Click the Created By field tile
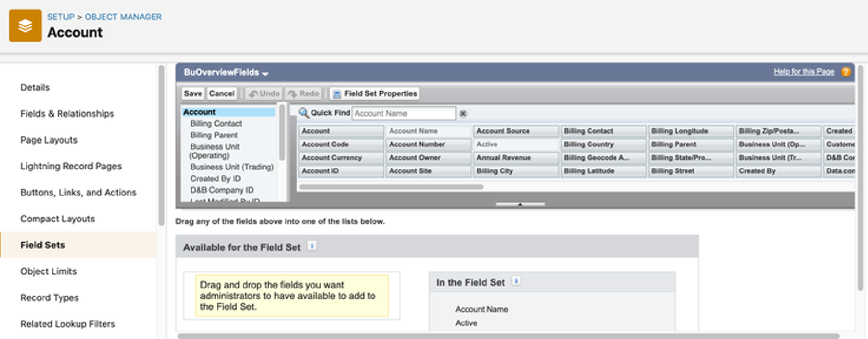 coord(778,171)
